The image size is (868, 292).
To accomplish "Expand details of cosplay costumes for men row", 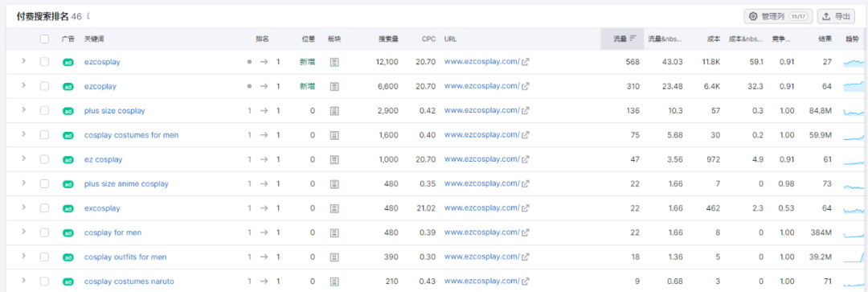I will [23, 134].
